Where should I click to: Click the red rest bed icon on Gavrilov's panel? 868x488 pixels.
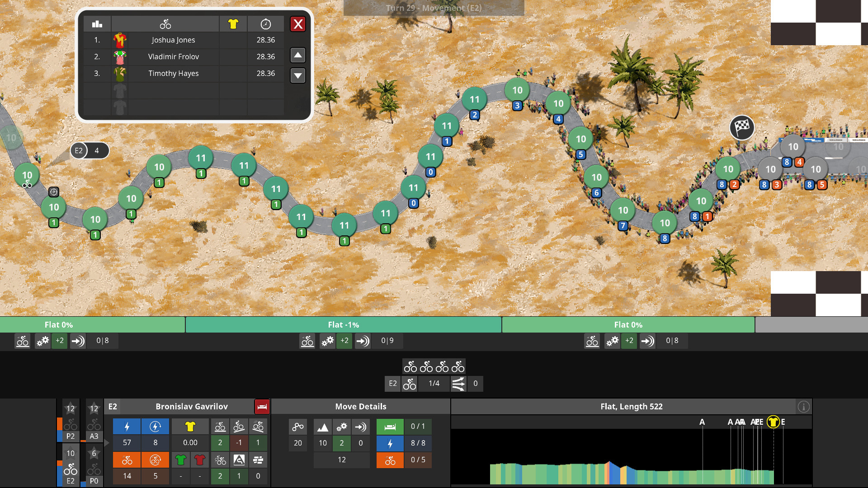(262, 406)
